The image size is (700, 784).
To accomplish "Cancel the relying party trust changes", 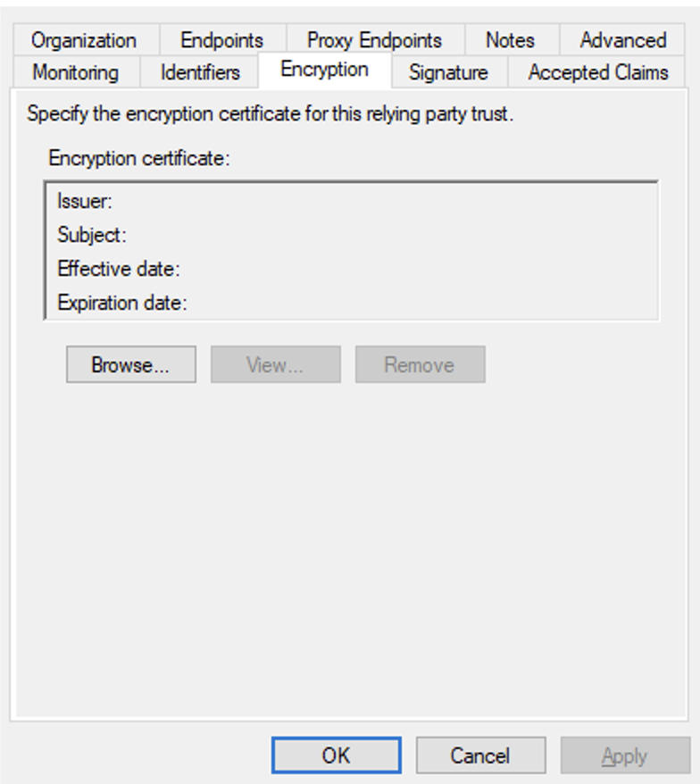I will point(479,755).
